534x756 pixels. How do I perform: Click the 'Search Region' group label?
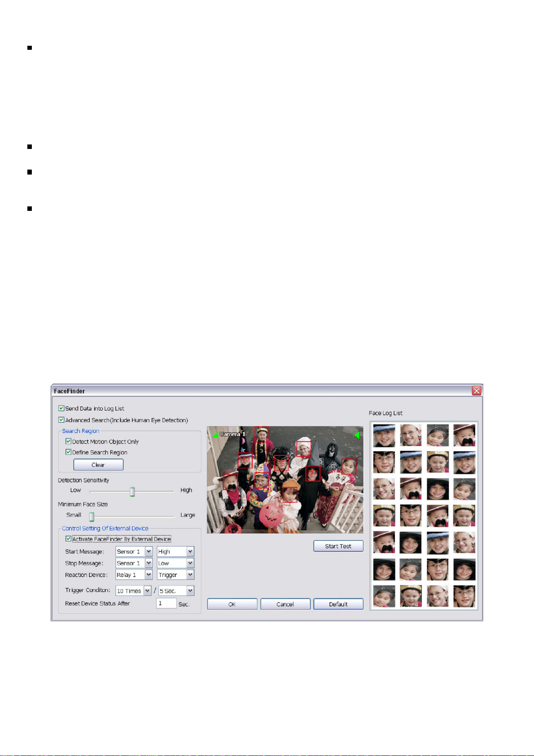[81, 431]
